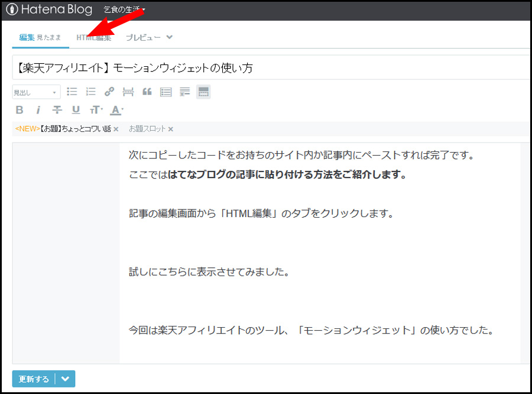
Task: Insert a hyperlink with link icon
Action: pos(109,92)
